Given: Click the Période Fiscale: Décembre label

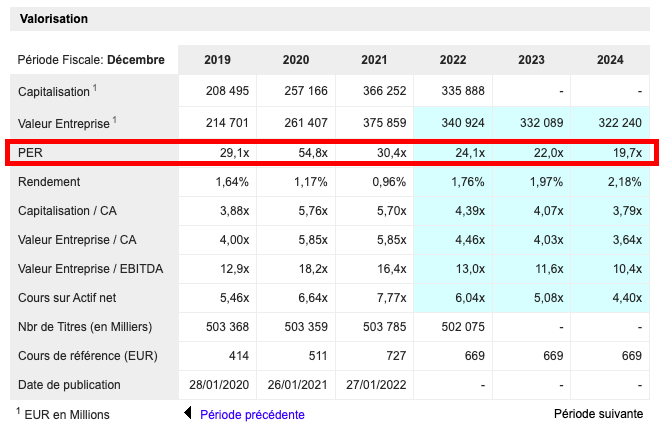Looking at the screenshot, I should tap(91, 60).
